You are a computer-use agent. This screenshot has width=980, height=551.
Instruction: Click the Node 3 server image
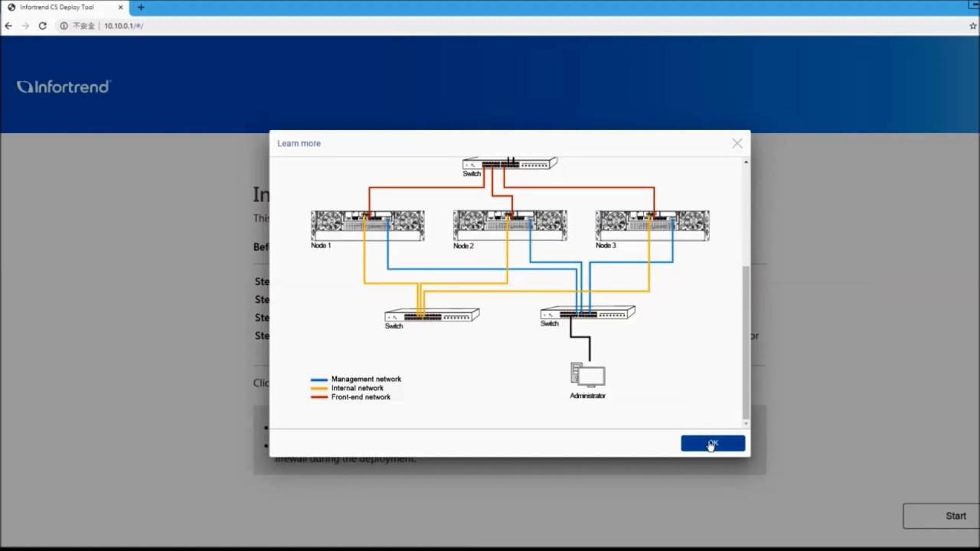pyautogui.click(x=652, y=226)
